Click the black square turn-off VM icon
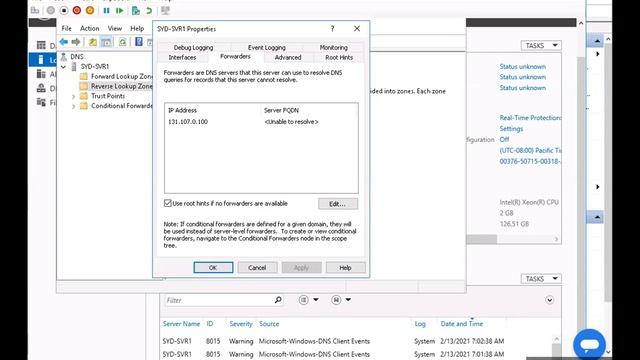This screenshot has height=360, width=640. [x=64, y=11]
